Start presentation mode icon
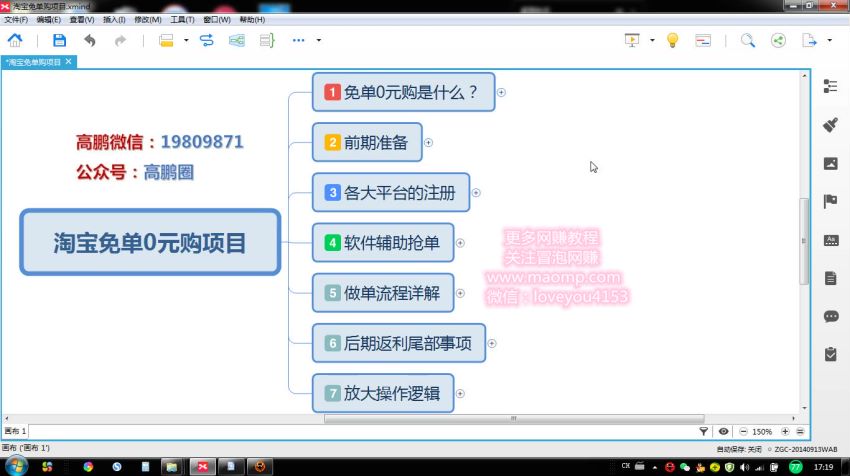850x476 pixels. point(632,40)
